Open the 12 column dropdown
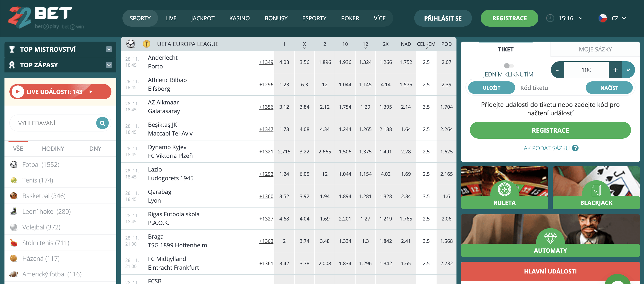 point(365,48)
